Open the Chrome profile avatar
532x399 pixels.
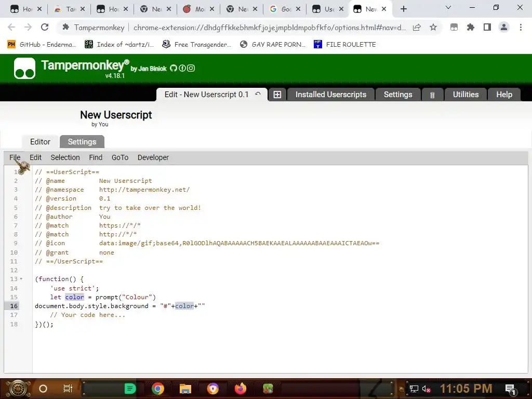(x=504, y=28)
